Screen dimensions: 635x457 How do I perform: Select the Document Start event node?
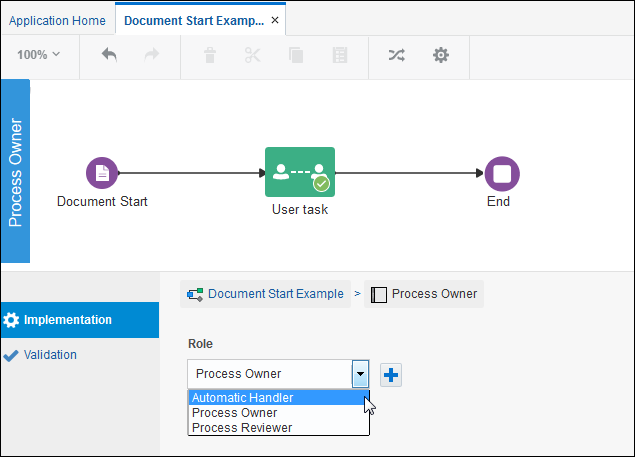point(102,173)
